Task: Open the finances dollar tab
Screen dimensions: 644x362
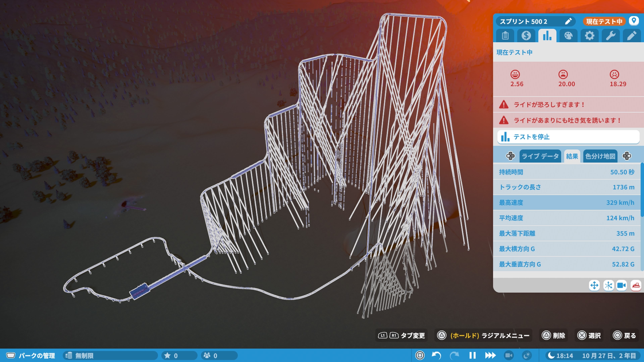Action: [526, 36]
